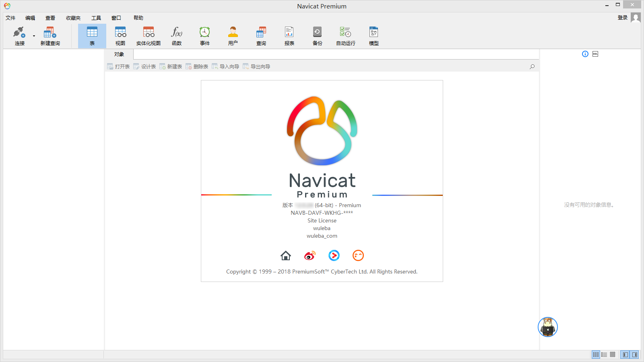This screenshot has height=362, width=644.
Task: Click the Connection (连接) plug icon
Action: tap(19, 32)
